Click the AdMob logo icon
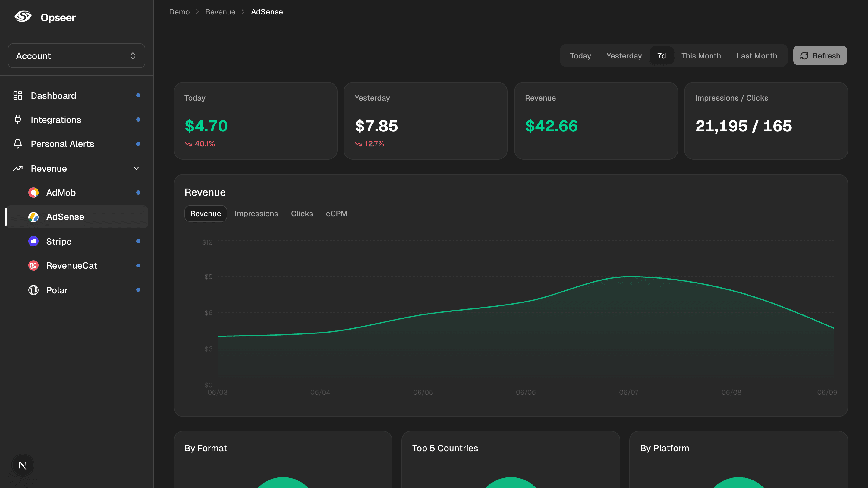Viewport: 868px width, 488px height. click(x=33, y=193)
